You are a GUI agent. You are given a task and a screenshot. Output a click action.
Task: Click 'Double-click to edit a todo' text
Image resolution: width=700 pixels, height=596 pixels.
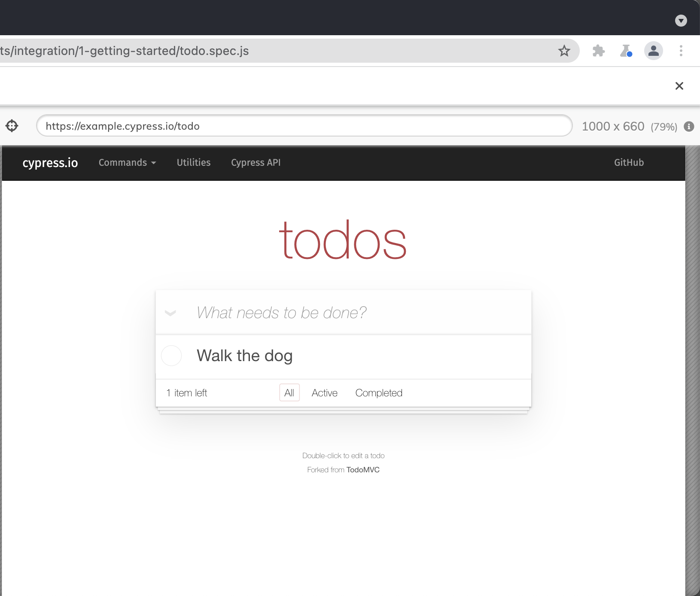[x=344, y=456]
